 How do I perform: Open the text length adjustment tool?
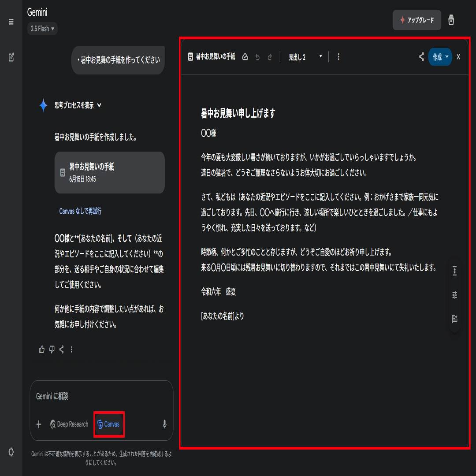pos(454,271)
